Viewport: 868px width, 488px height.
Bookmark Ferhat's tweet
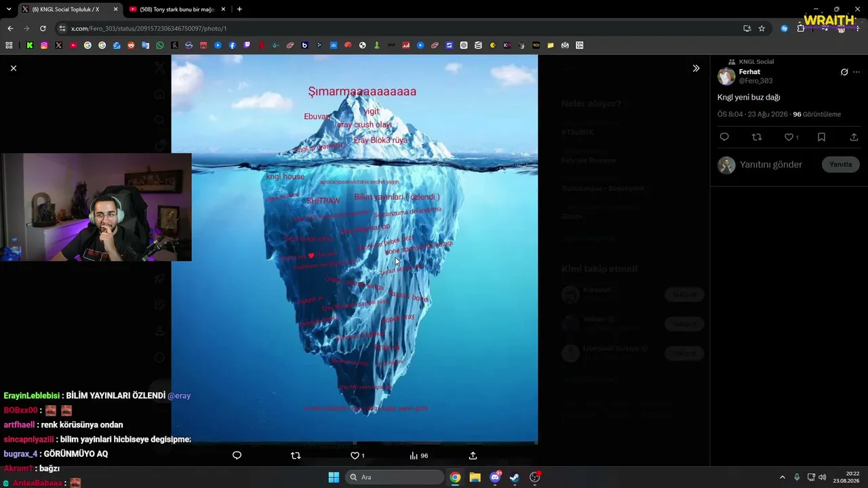click(x=821, y=137)
